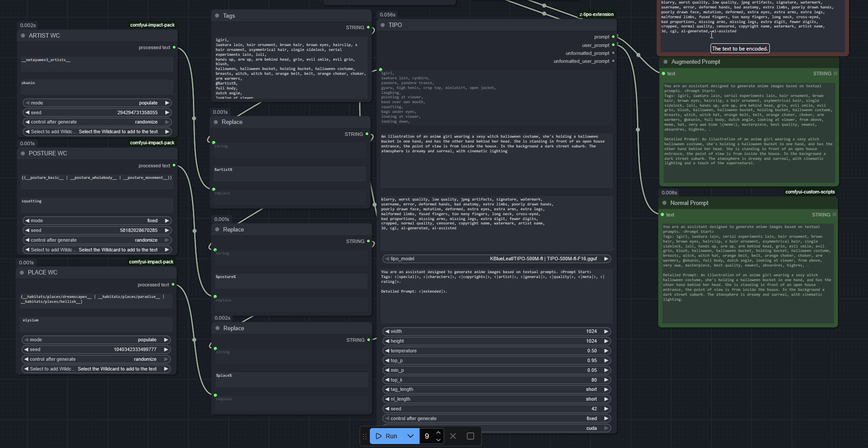This screenshot has width=868, height=448.
Task: Open the tipo_model selection dropdown
Action: tap(496, 259)
